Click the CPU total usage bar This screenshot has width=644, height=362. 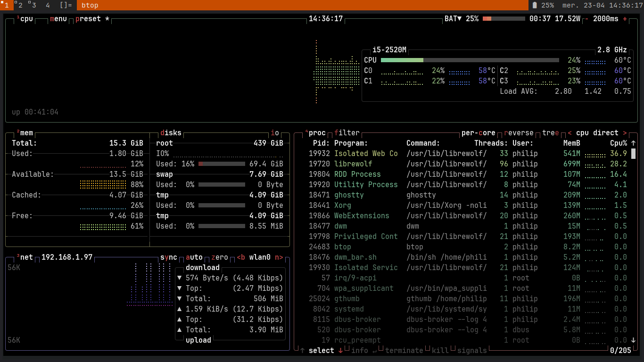tap(470, 60)
